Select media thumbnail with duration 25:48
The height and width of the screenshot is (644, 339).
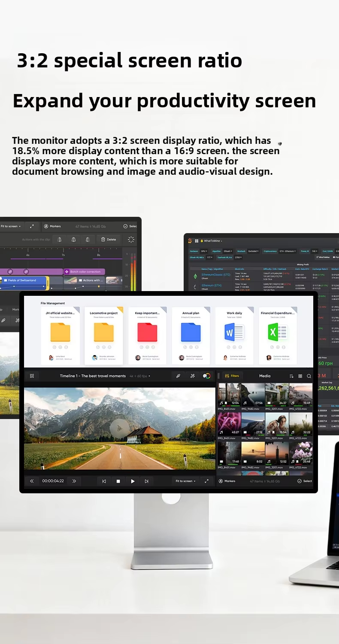coord(301,453)
